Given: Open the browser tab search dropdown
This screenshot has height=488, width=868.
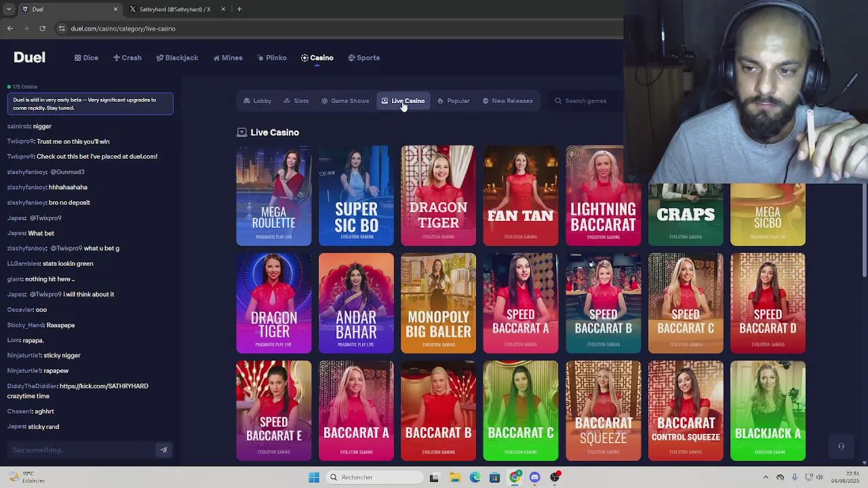Looking at the screenshot, I should click(9, 9).
